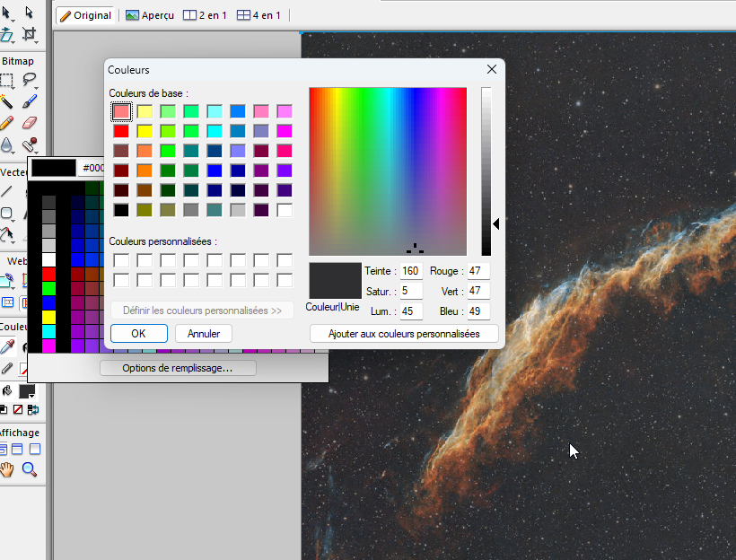Click in the Lum. value field
736x560 pixels.
(x=411, y=311)
